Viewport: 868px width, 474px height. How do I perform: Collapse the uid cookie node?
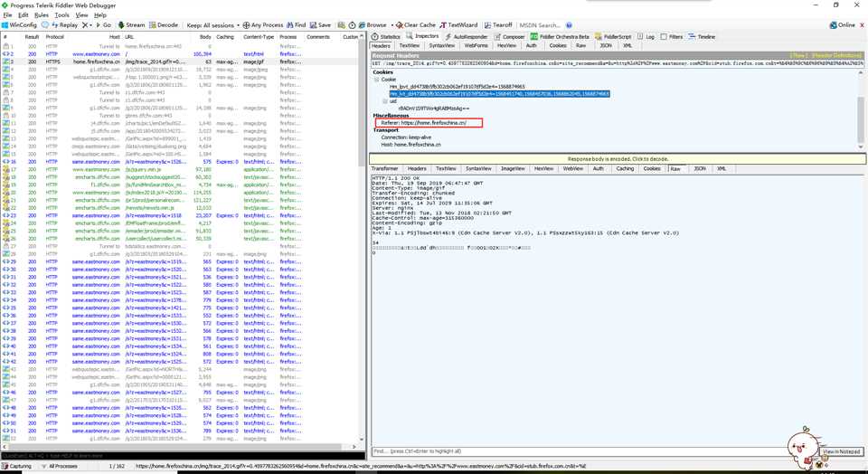pyautogui.click(x=385, y=101)
